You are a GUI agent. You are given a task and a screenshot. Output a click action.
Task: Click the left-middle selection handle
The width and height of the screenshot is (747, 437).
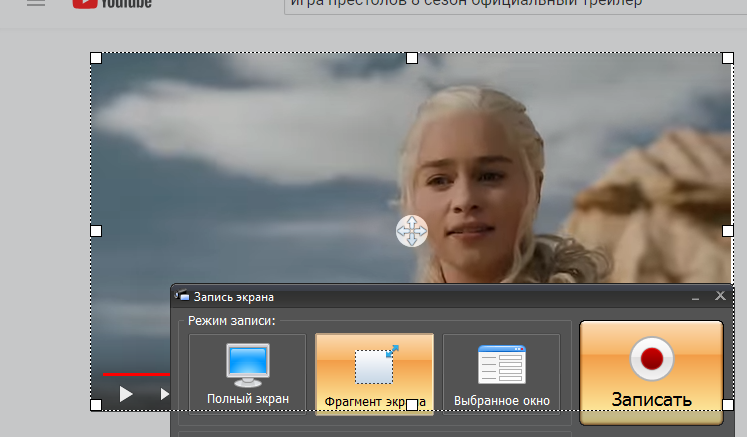click(96, 231)
